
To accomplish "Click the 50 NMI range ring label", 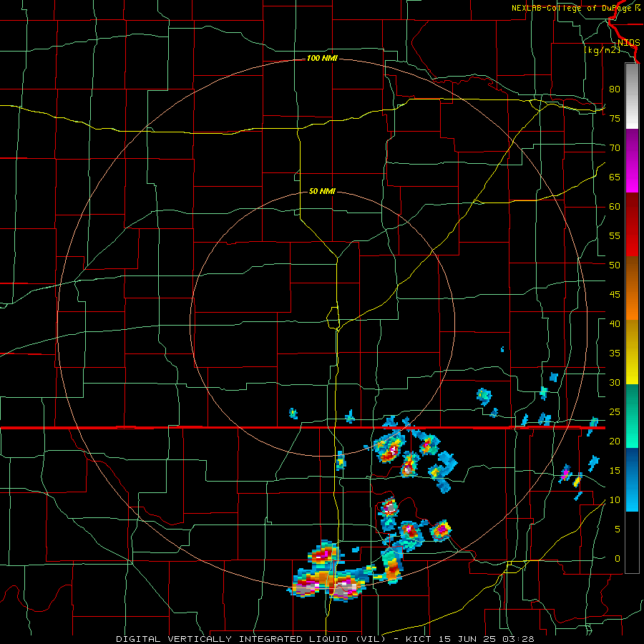I will coord(322,191).
